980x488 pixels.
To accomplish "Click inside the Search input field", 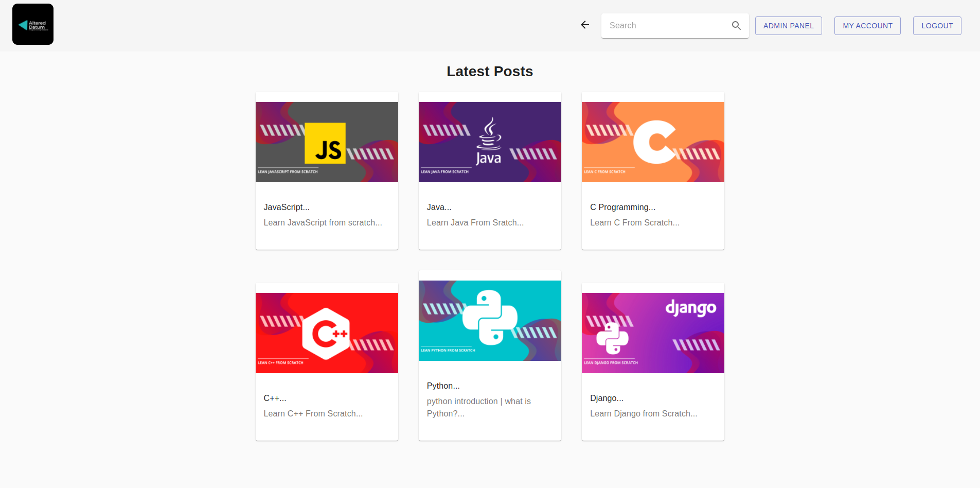I will (x=666, y=26).
